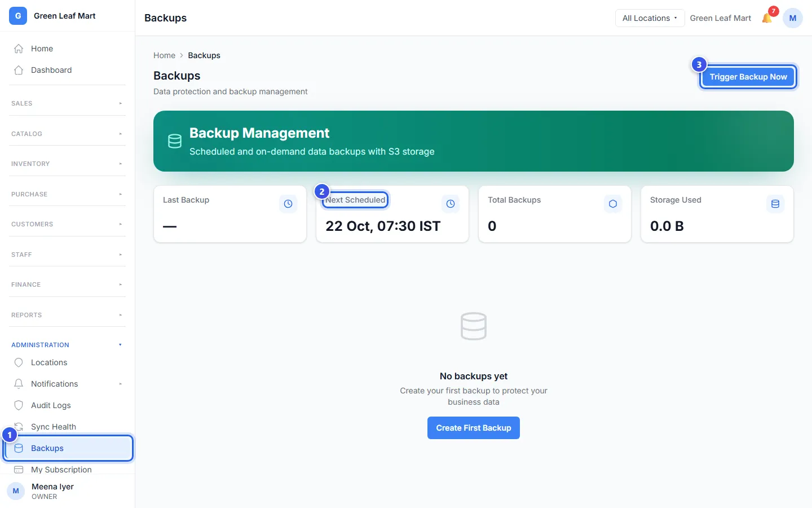Click the hexagon icon on Total Backups card
The width and height of the screenshot is (812, 508).
613,204
